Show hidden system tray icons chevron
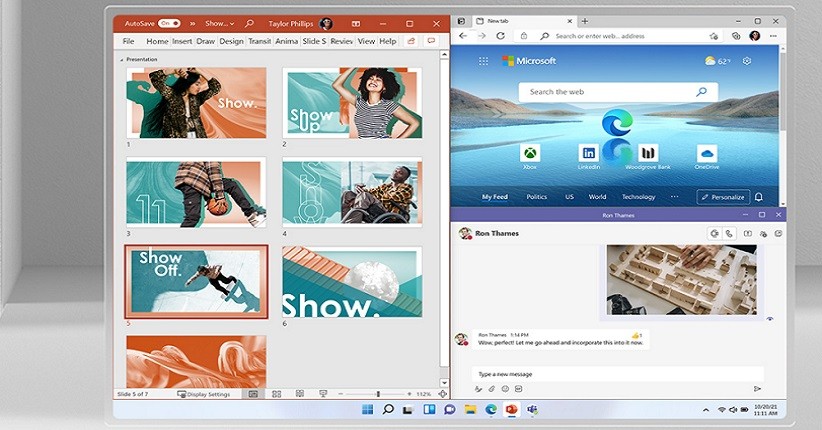 point(706,410)
